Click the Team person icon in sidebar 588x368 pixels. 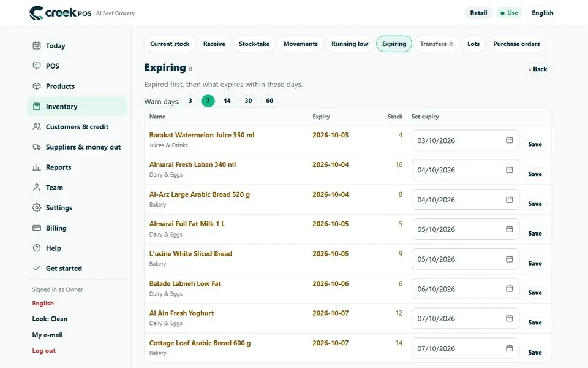[37, 188]
